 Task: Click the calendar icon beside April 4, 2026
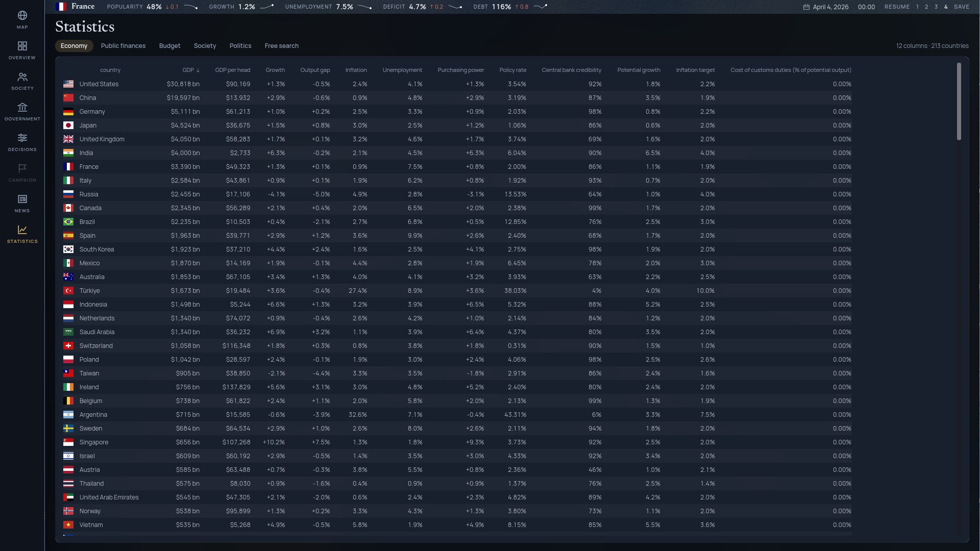click(806, 7)
